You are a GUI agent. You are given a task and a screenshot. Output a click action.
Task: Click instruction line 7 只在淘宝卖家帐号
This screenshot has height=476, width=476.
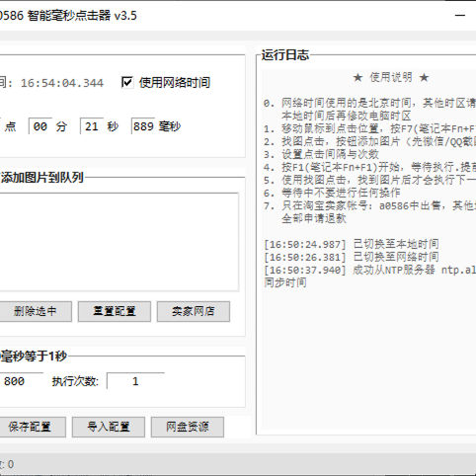point(369,205)
